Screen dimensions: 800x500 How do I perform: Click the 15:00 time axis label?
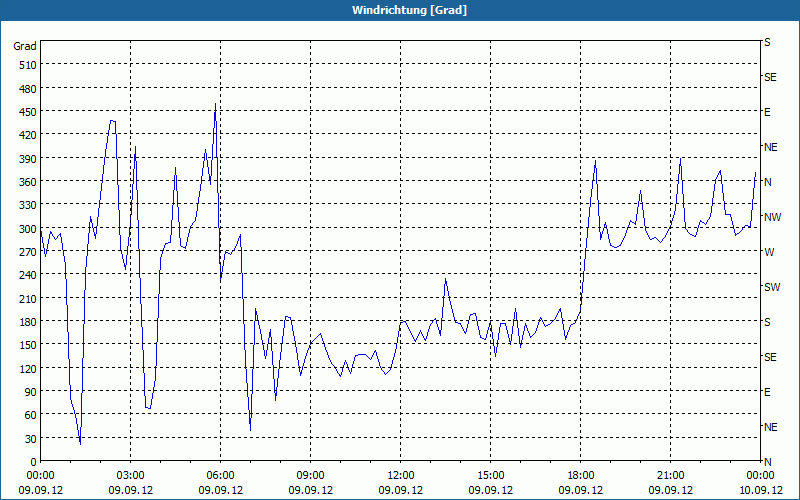coord(490,476)
